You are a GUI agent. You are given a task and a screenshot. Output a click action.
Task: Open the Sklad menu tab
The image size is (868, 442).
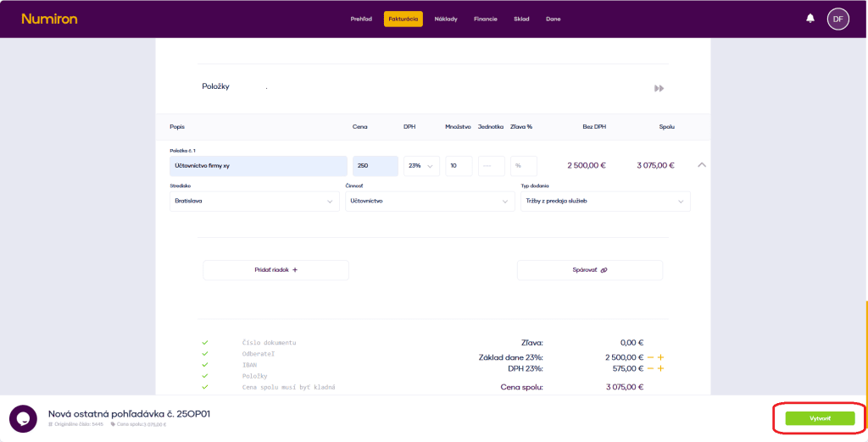pyautogui.click(x=521, y=19)
